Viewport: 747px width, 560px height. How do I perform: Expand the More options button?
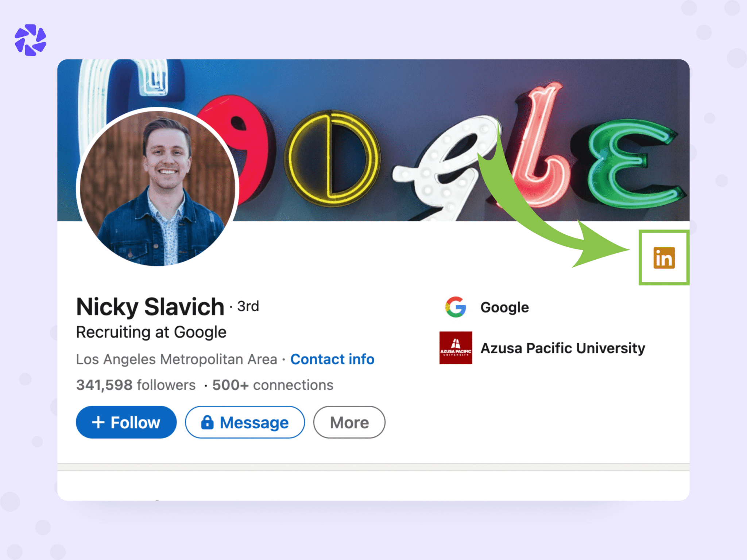click(x=349, y=423)
